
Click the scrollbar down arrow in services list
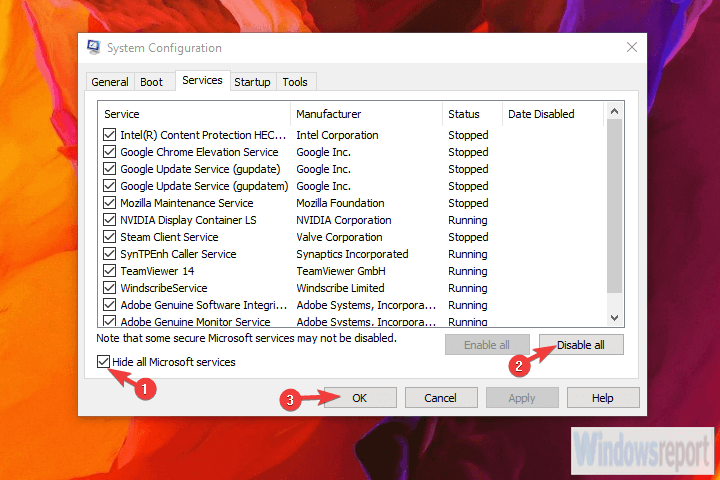(614, 317)
